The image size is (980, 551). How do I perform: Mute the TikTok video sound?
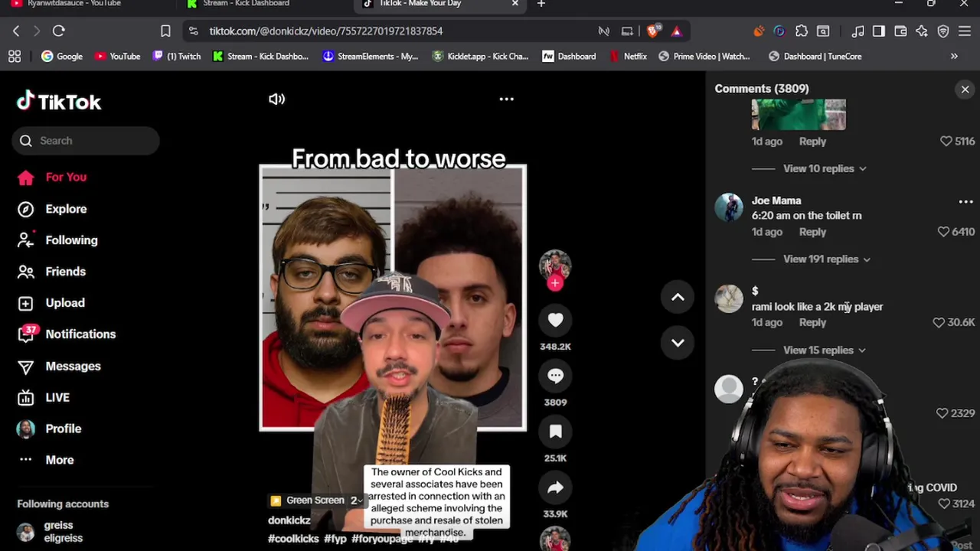point(276,99)
